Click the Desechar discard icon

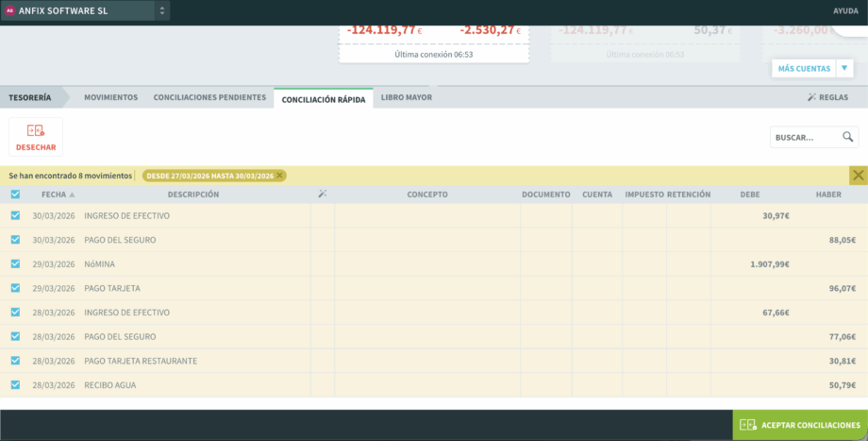pos(36,131)
